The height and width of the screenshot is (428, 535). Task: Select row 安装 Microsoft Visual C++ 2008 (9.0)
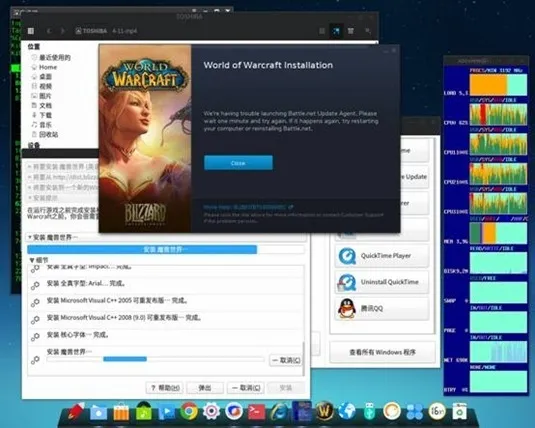point(165,318)
